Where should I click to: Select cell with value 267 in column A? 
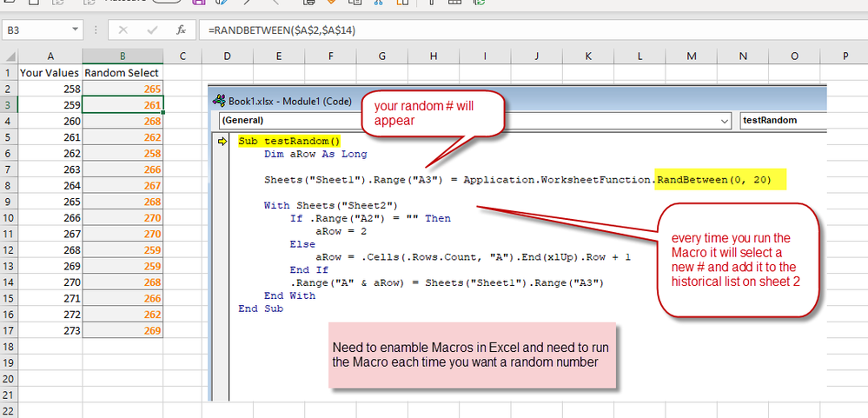(x=50, y=234)
